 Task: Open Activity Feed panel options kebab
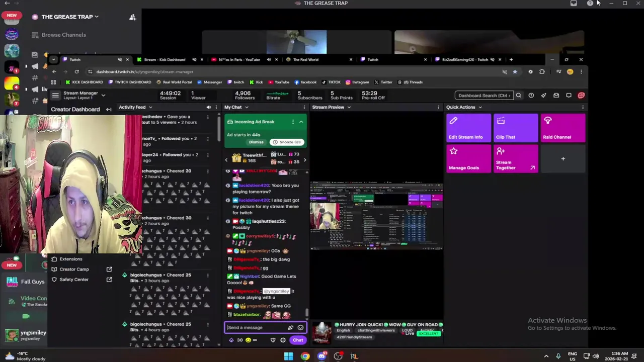pos(216,107)
